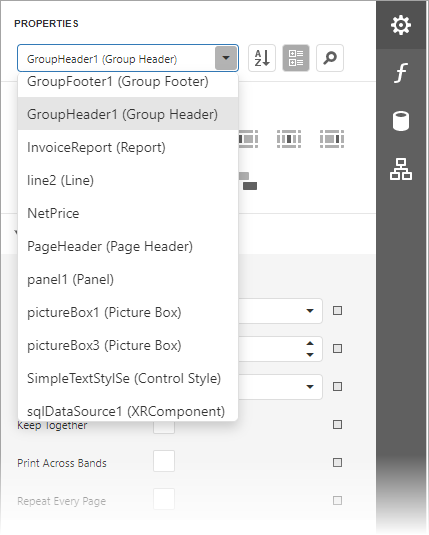Image resolution: width=429 pixels, height=535 pixels.
Task: Select GroupHeader1 (Group Header) list item
Action: pyautogui.click(x=128, y=114)
